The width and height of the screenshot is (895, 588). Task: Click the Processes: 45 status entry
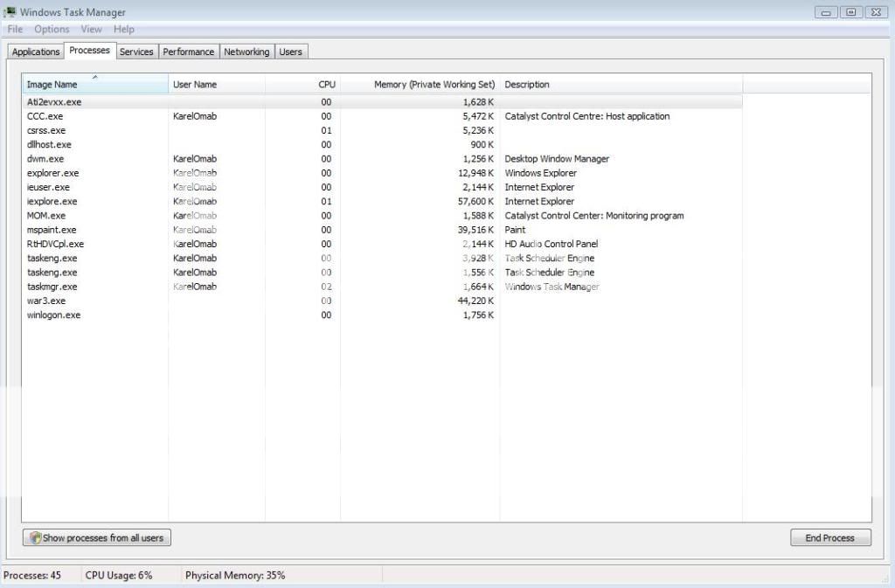(x=32, y=576)
